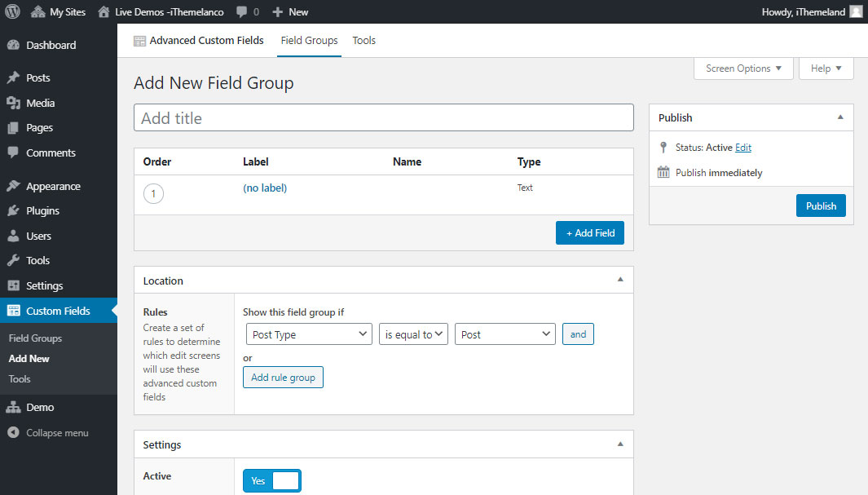Click the Comments icon in sidebar
The image size is (868, 495).
point(13,152)
